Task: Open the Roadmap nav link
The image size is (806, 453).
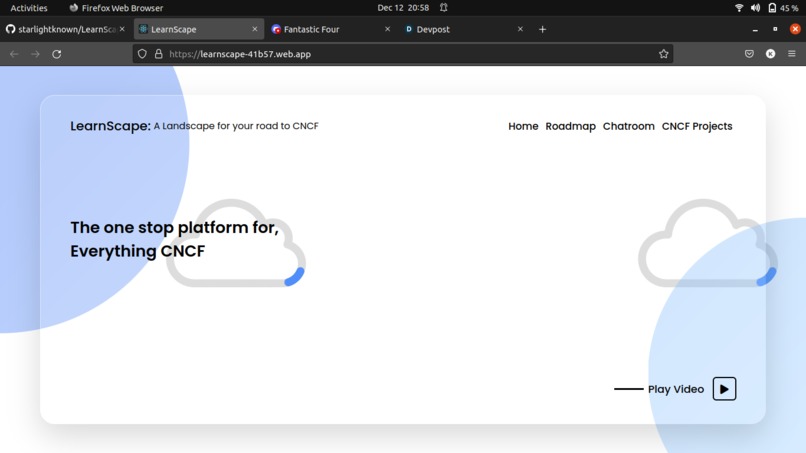Action: pos(571,126)
